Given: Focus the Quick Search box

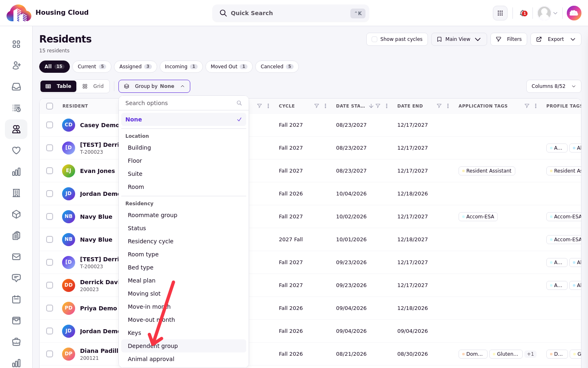Looking at the screenshot, I should pyautogui.click(x=291, y=13).
